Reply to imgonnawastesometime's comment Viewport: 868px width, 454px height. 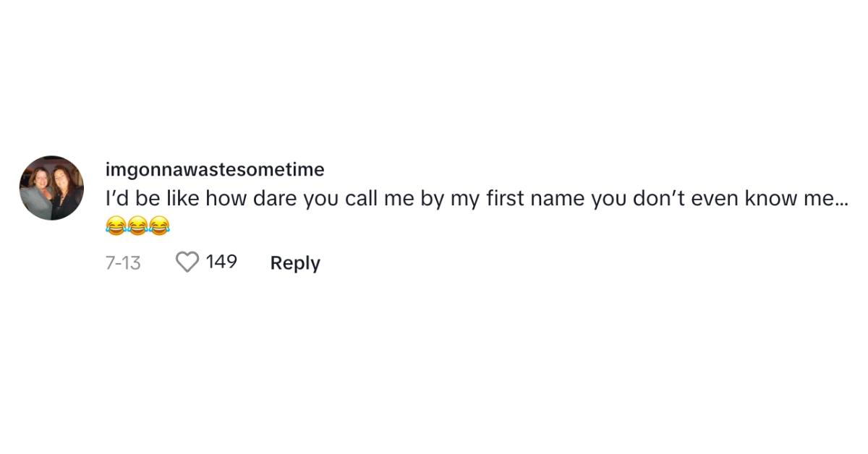(295, 263)
